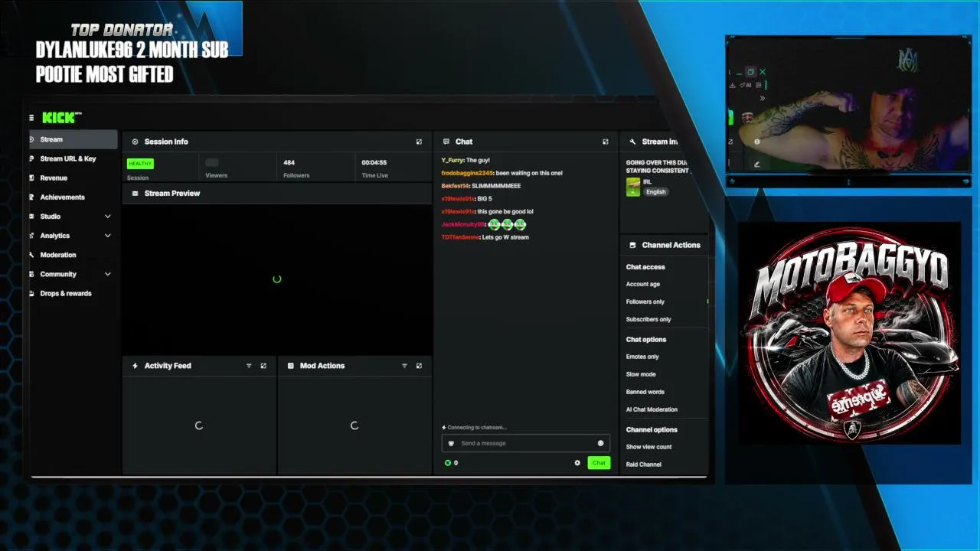Click x10lewis91x beside the BIG 5 message
The height and width of the screenshot is (551, 980).
pos(458,199)
